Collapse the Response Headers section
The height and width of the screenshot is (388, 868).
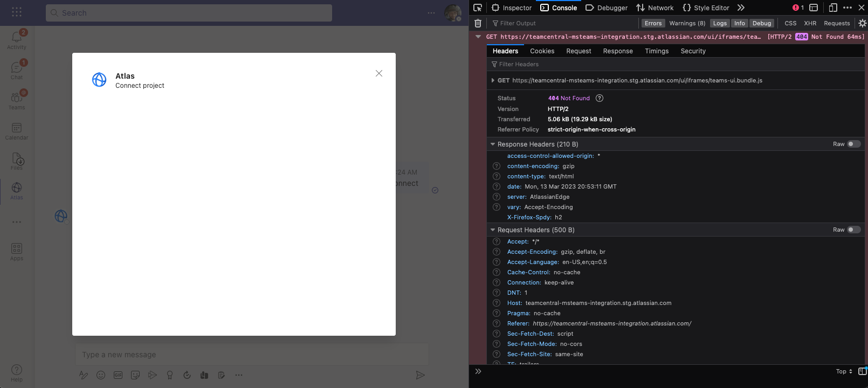[x=493, y=144]
